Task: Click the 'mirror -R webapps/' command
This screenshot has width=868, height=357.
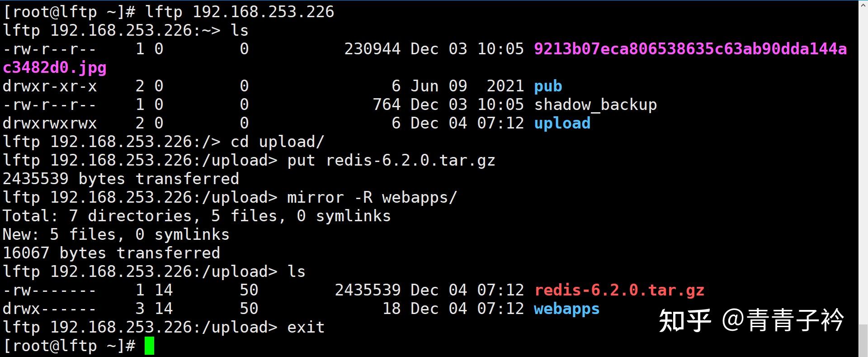Action: (373, 198)
